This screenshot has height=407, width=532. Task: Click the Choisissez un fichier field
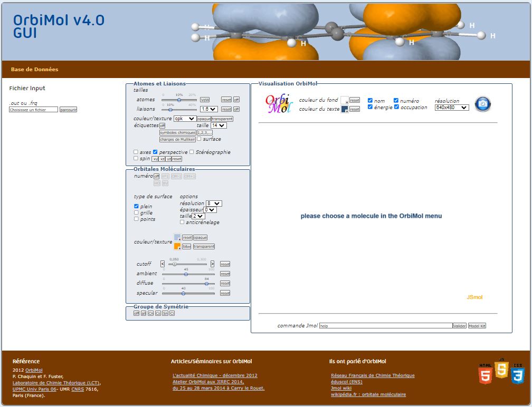[34, 110]
